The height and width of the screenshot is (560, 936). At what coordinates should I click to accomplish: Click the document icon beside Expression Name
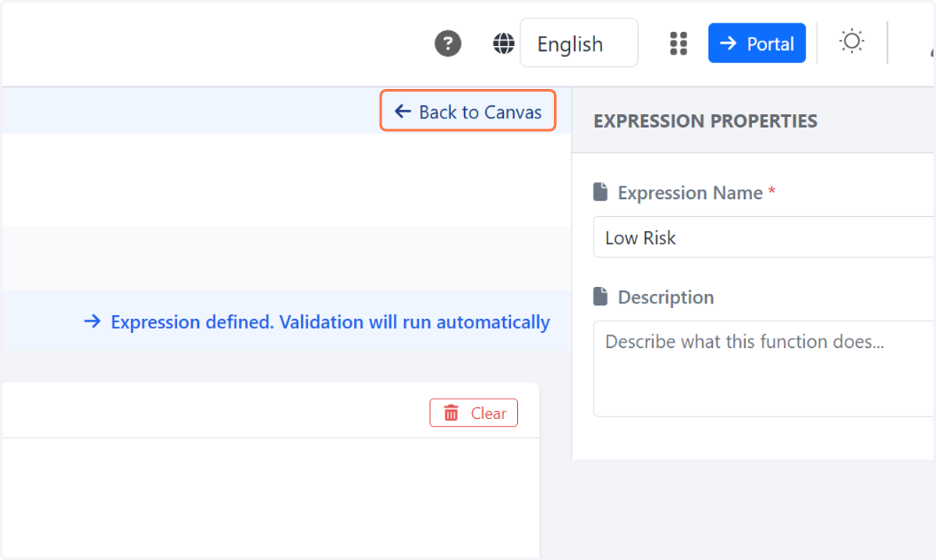[x=600, y=192]
